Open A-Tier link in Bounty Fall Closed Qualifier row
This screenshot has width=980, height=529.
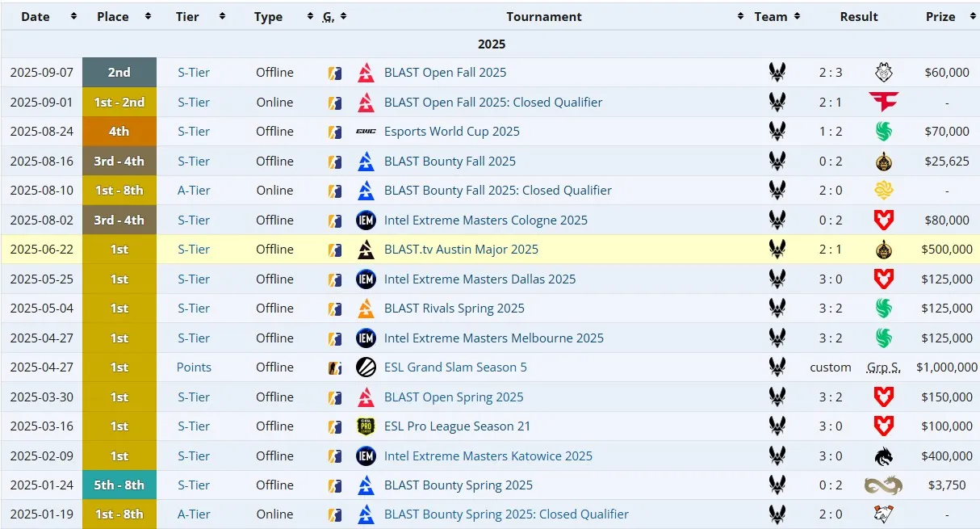(x=194, y=191)
